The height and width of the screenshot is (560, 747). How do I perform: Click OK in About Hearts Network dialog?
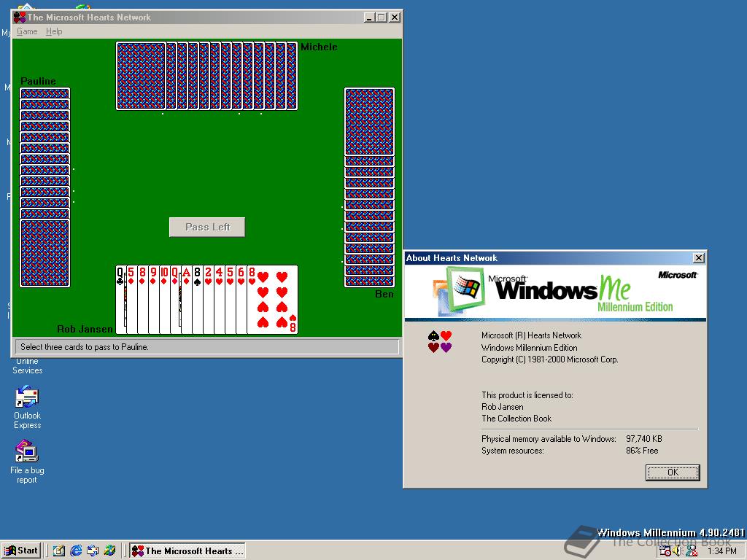click(673, 472)
